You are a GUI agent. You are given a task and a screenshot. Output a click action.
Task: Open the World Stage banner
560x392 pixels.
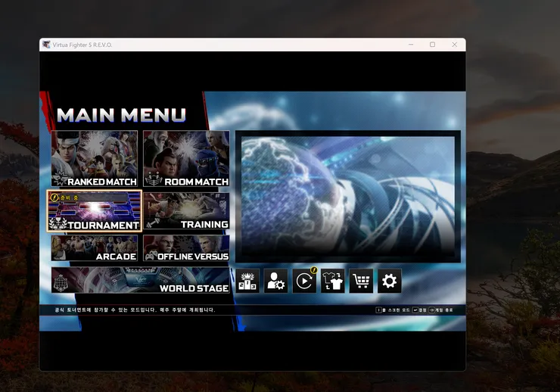[x=140, y=280]
